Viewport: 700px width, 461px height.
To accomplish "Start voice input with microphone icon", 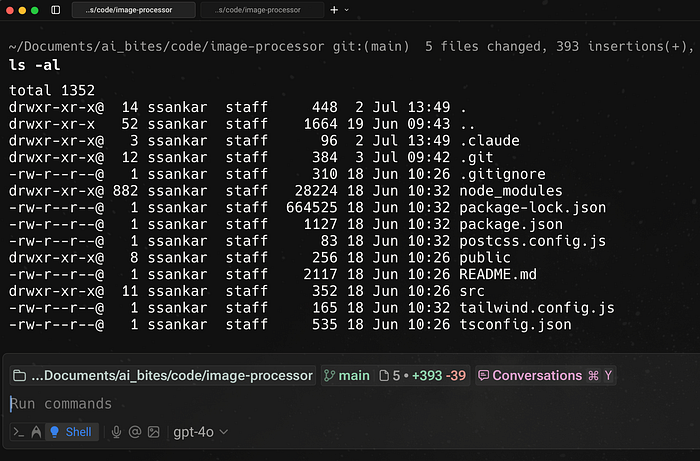I will click(116, 432).
